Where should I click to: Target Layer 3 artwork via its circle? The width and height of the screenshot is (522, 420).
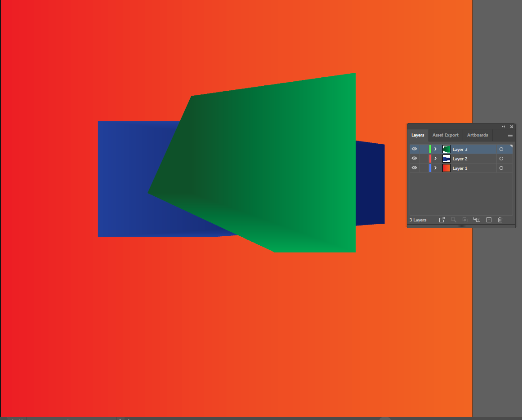coord(501,149)
